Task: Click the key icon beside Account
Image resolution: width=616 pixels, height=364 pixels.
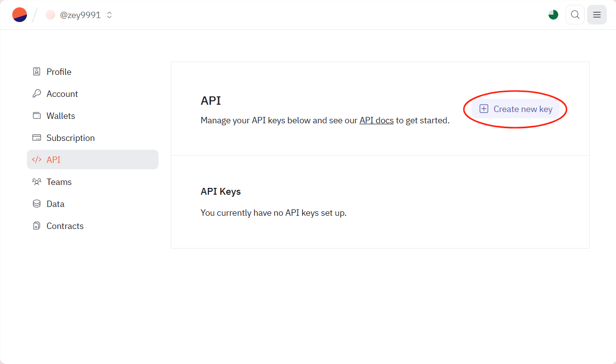Action: (x=36, y=94)
